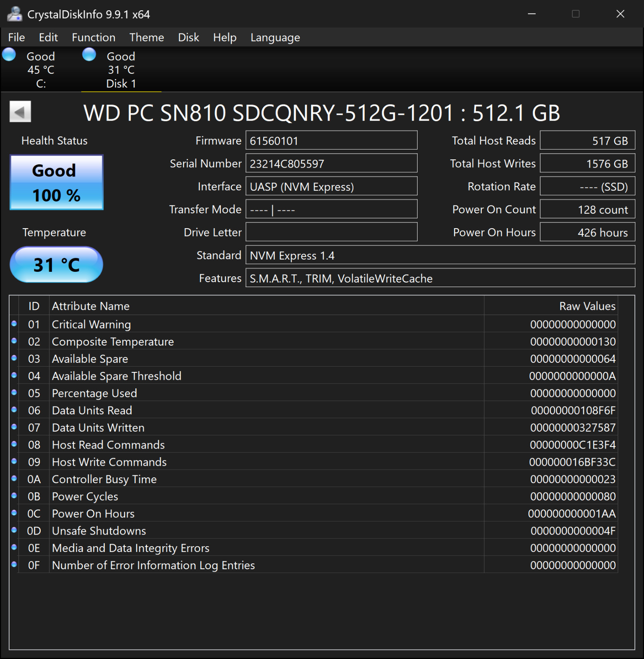Minimize the CrystalDiskInfo window

coord(532,14)
